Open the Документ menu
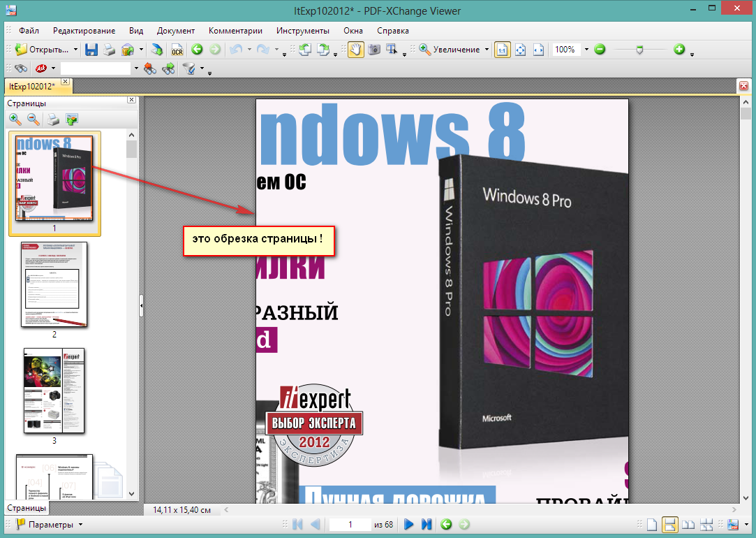Image resolution: width=756 pixels, height=538 pixels. click(x=175, y=31)
